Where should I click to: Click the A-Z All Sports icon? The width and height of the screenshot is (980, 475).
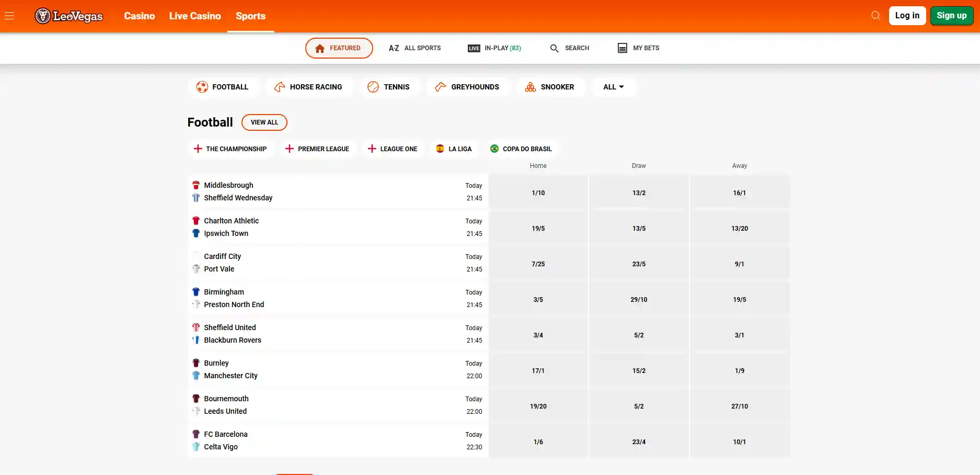[x=394, y=48]
